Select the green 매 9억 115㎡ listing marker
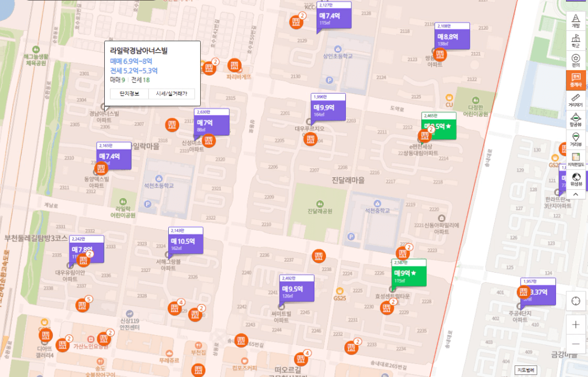588x377 pixels. (408, 274)
